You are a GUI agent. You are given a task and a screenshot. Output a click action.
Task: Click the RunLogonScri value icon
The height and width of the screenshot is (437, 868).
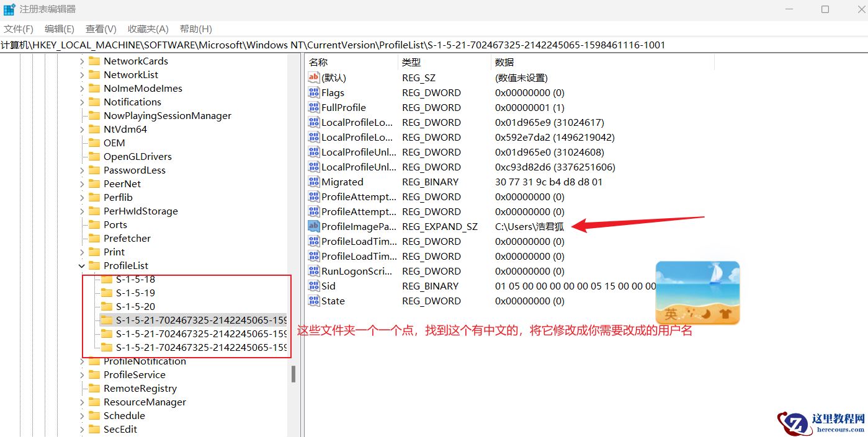313,271
